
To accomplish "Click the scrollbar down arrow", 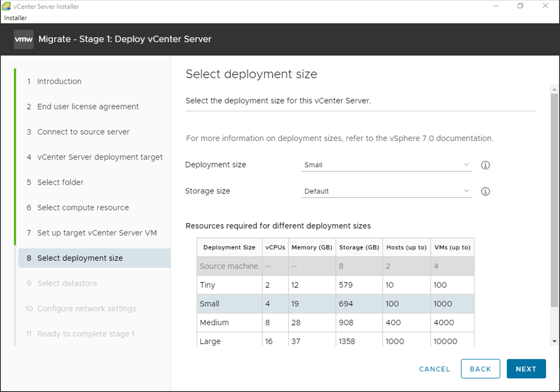I will (x=554, y=341).
